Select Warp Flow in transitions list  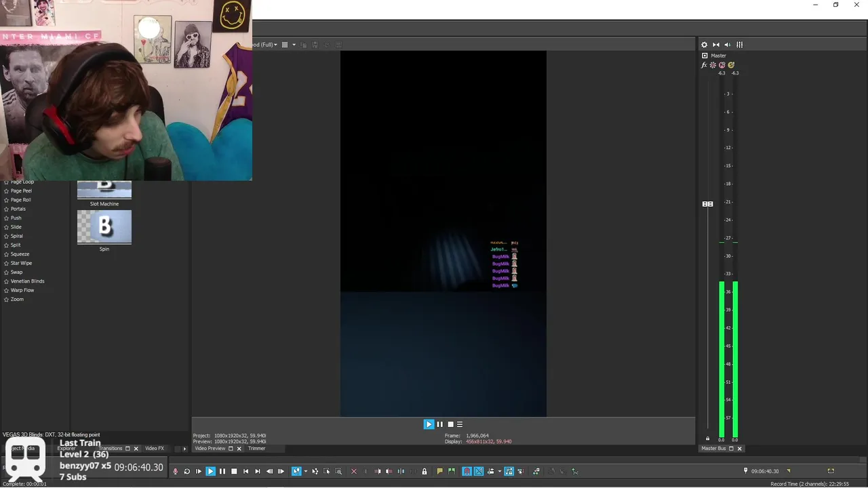tap(22, 290)
